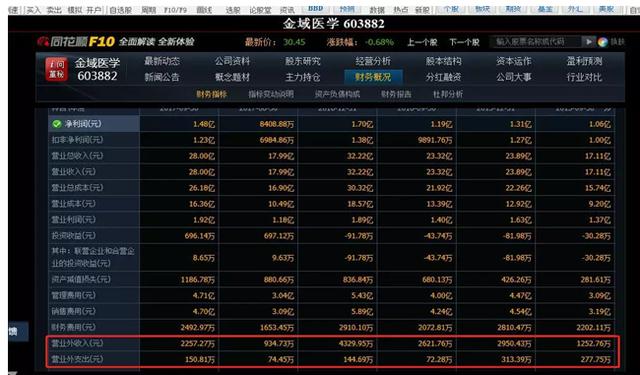Open the 股本结构 section

tap(444, 61)
